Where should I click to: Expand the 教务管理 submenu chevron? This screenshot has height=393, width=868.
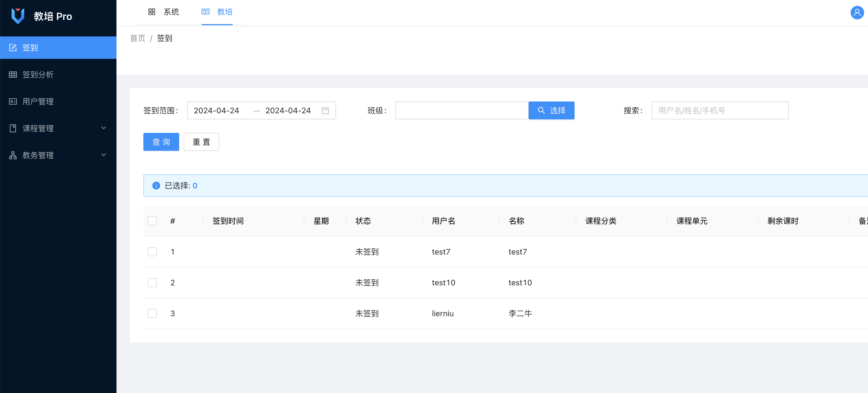[x=104, y=155]
